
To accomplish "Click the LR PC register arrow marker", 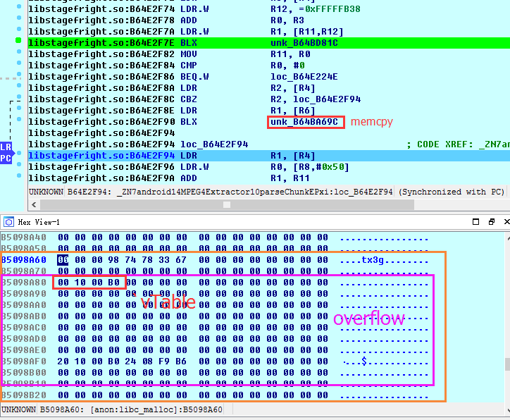I will pos(7,153).
